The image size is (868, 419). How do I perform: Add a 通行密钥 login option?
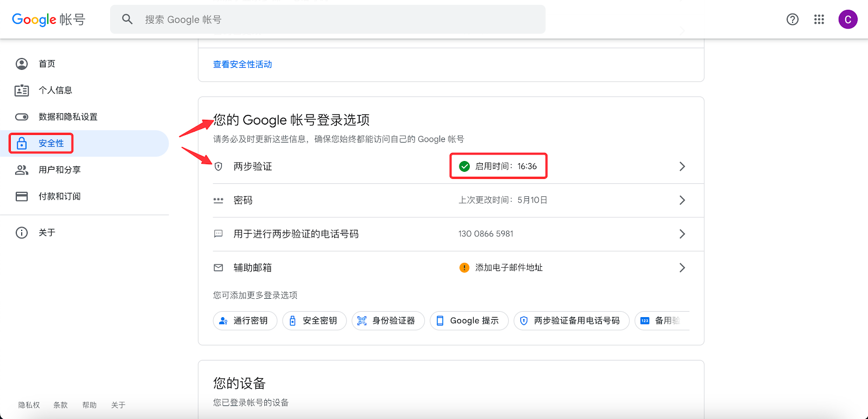[x=245, y=321]
